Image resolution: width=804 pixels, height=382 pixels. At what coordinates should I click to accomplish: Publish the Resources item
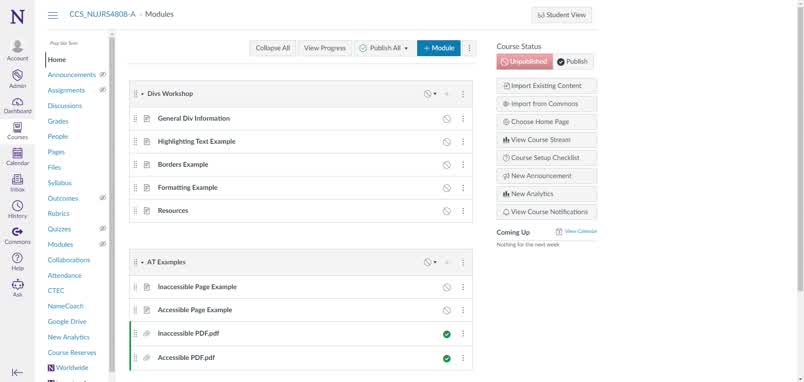[x=447, y=211]
